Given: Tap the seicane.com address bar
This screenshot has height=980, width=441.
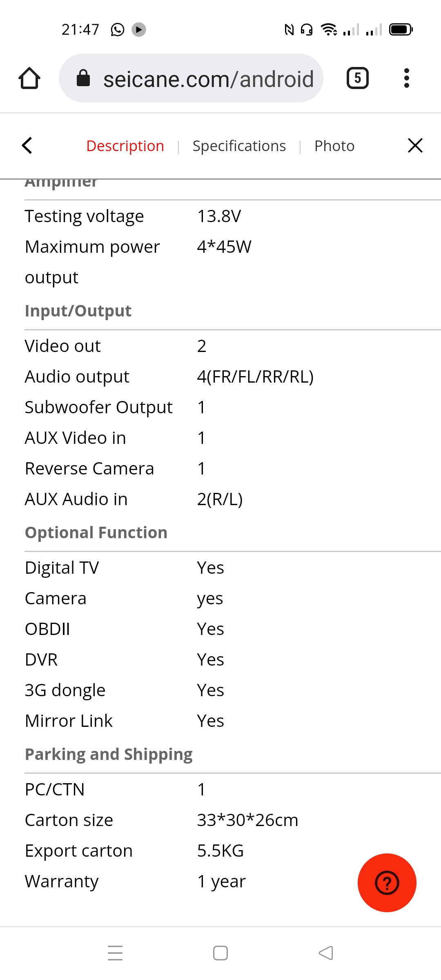Looking at the screenshot, I should (191, 78).
